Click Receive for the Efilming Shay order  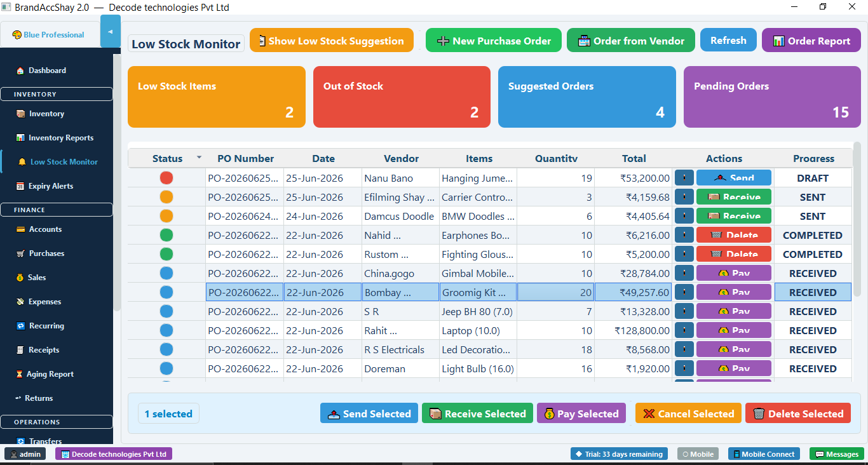[734, 197]
